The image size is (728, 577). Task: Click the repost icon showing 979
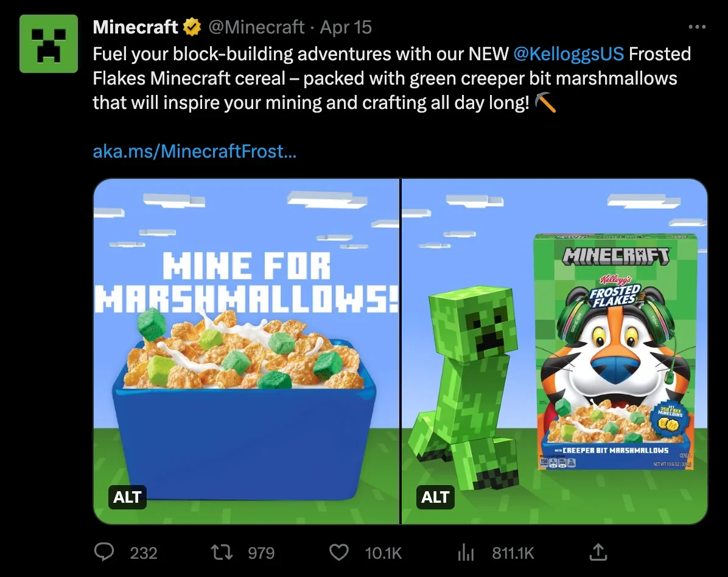coord(223,553)
